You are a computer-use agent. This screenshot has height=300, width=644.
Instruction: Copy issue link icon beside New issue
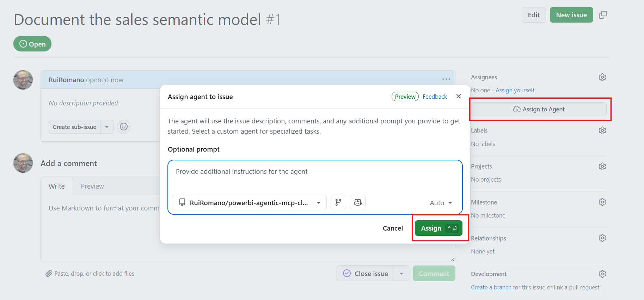(603, 15)
